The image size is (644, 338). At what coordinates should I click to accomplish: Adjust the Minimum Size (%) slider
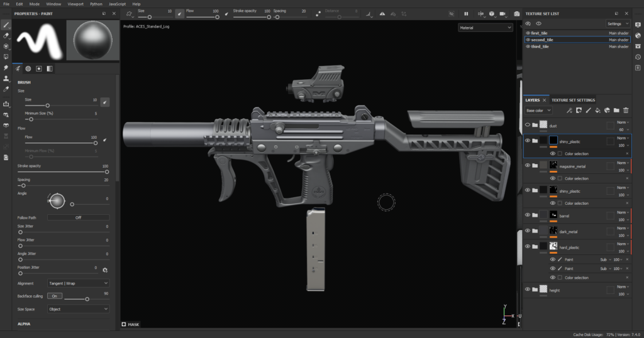click(61, 119)
